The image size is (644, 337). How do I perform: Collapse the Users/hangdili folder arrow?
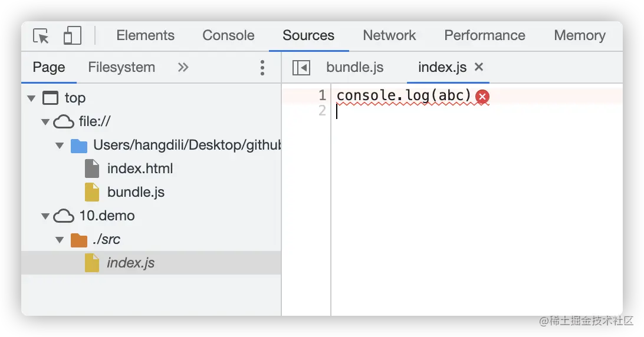(60, 146)
